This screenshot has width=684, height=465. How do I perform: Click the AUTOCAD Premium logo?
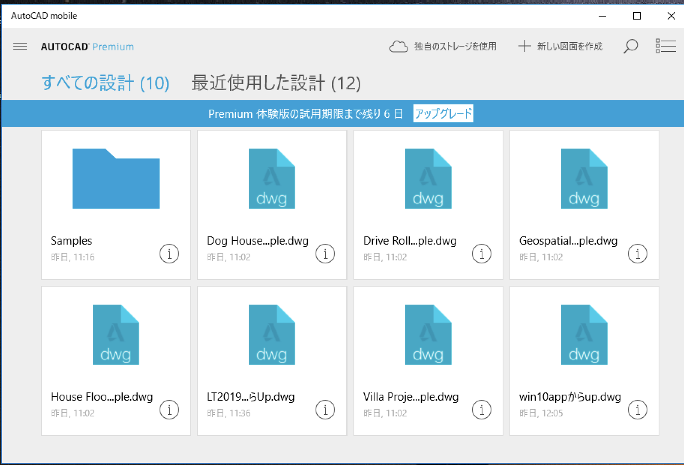[87, 47]
